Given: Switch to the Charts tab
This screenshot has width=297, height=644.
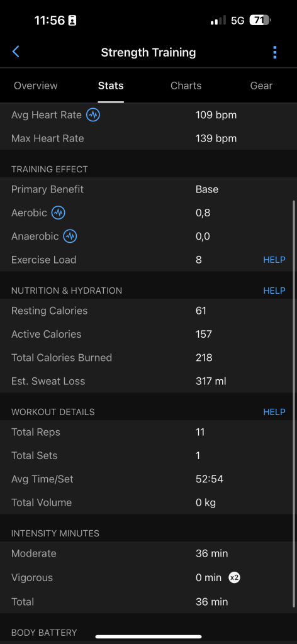Looking at the screenshot, I should 186,86.
